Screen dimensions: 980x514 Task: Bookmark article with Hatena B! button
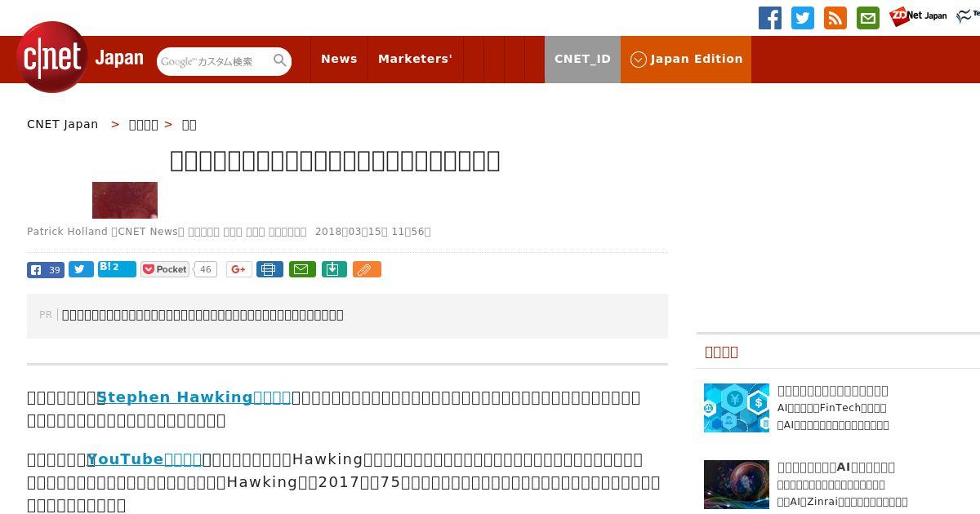click(117, 269)
